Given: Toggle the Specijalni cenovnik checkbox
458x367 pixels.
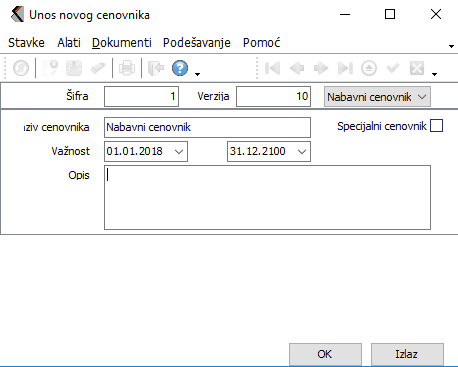Looking at the screenshot, I should [436, 126].
